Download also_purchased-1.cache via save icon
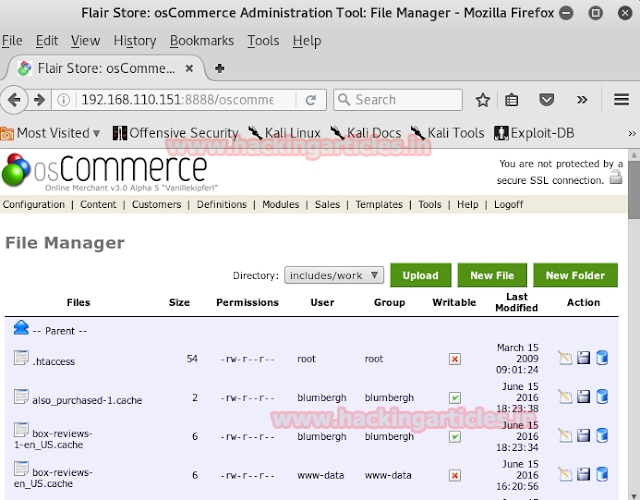This screenshot has height=500, width=640. point(584,397)
